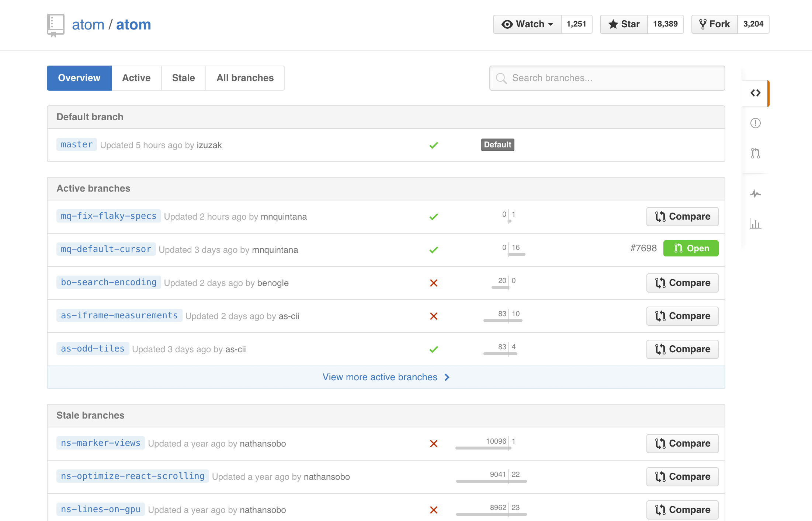Screen dimensions: 812x521
Task: Fork the atom repository
Action: point(715,24)
